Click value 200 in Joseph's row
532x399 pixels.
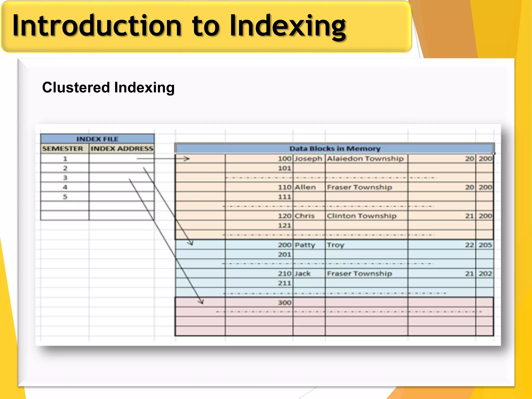485,158
